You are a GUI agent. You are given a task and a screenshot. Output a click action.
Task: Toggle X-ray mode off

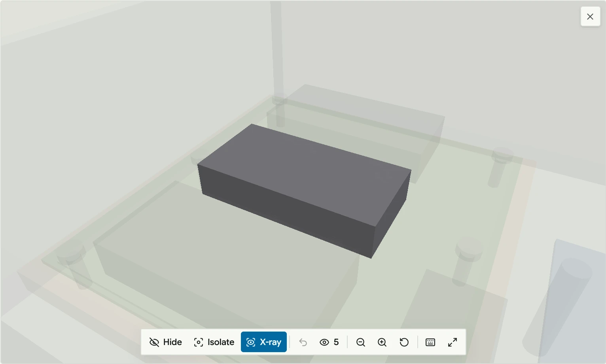point(264,342)
